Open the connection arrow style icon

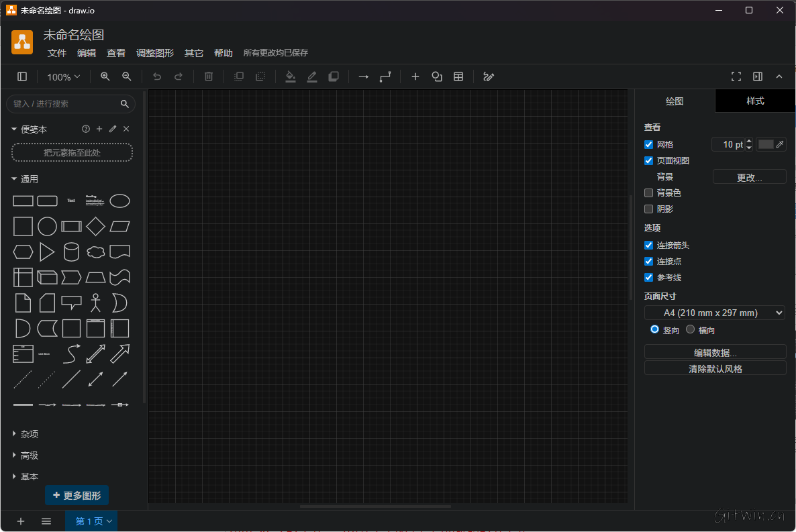tap(364, 76)
